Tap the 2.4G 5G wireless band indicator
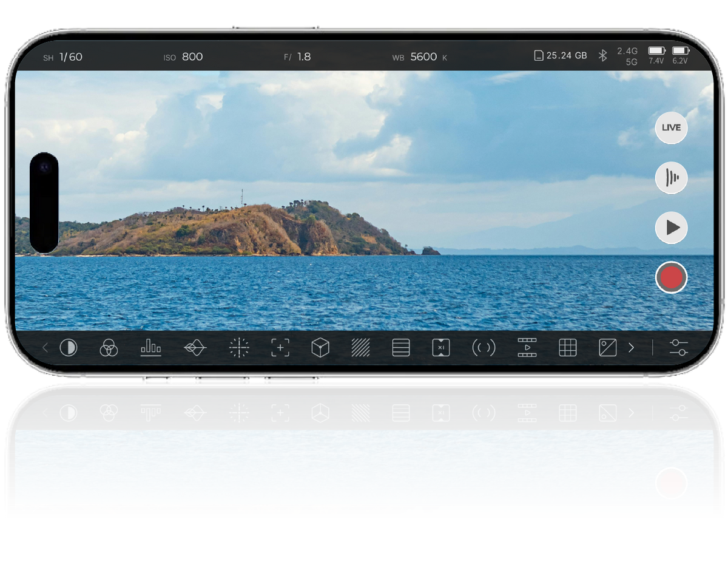Viewport: 728px width, 576px height. 627,56
